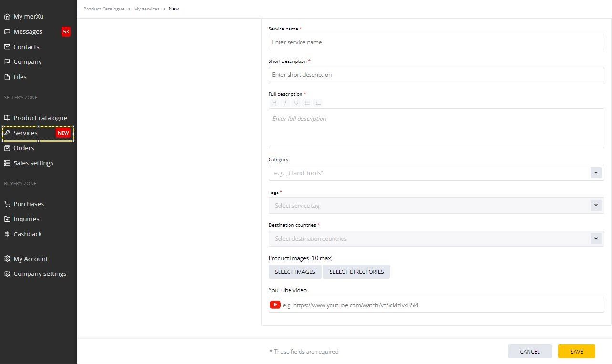Click into the Full description text area
This screenshot has height=364, width=612.
436,128
